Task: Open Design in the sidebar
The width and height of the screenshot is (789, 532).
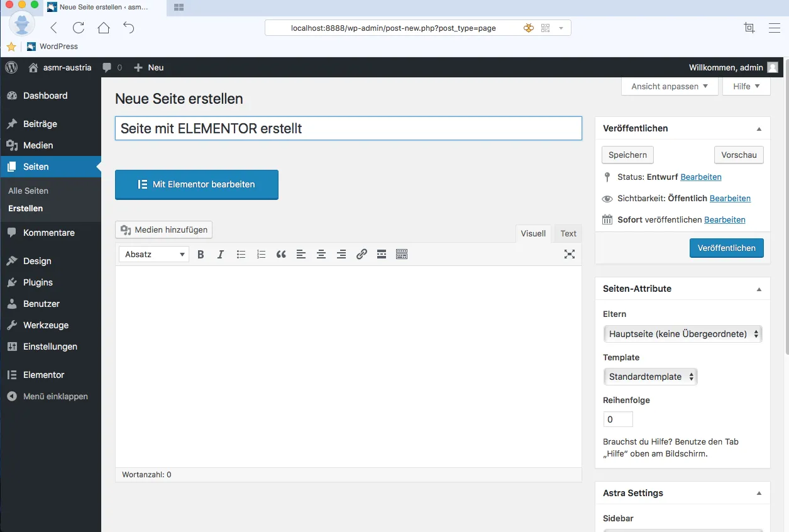Action: click(x=50, y=261)
